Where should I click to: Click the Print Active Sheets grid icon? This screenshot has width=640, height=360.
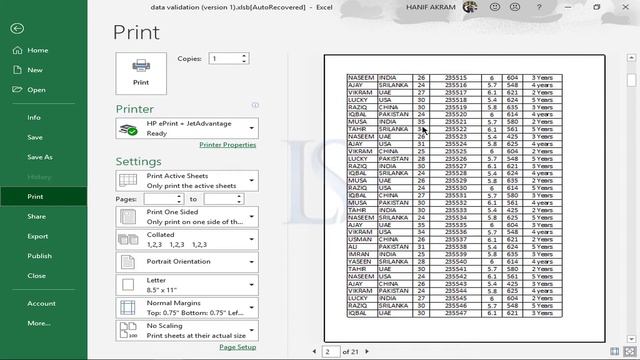tap(128, 180)
